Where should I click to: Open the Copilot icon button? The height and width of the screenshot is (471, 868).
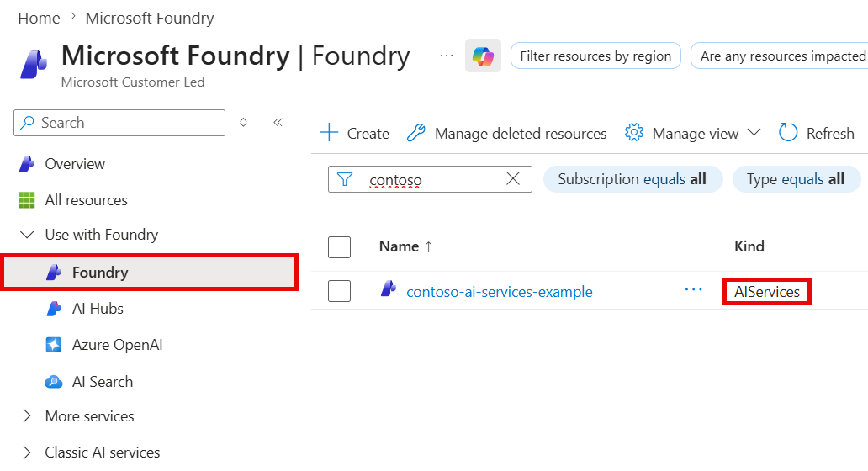click(483, 56)
